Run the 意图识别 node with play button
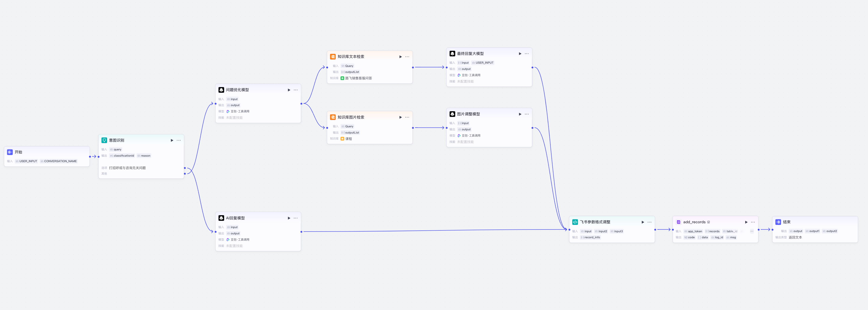Screen dimensions: 868x310 pyautogui.click(x=172, y=140)
